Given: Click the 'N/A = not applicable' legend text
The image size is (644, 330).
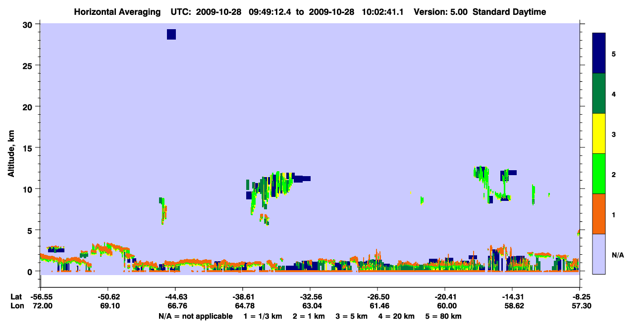Looking at the screenshot, I should pos(196,316).
